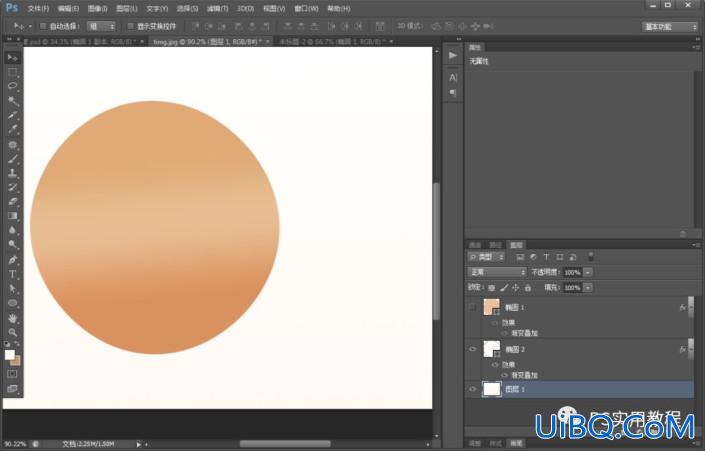The image size is (705, 451).
Task: Select the Lasso tool
Action: click(12, 86)
